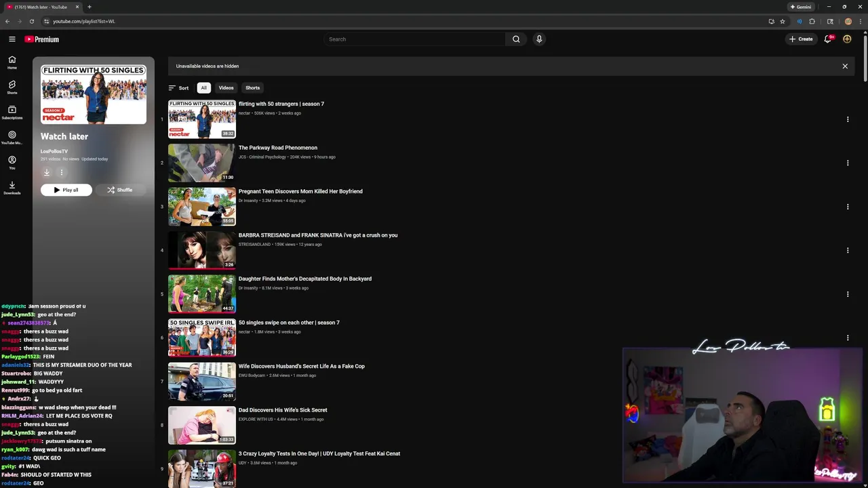Open the large playlist cover thumbnail

94,95
